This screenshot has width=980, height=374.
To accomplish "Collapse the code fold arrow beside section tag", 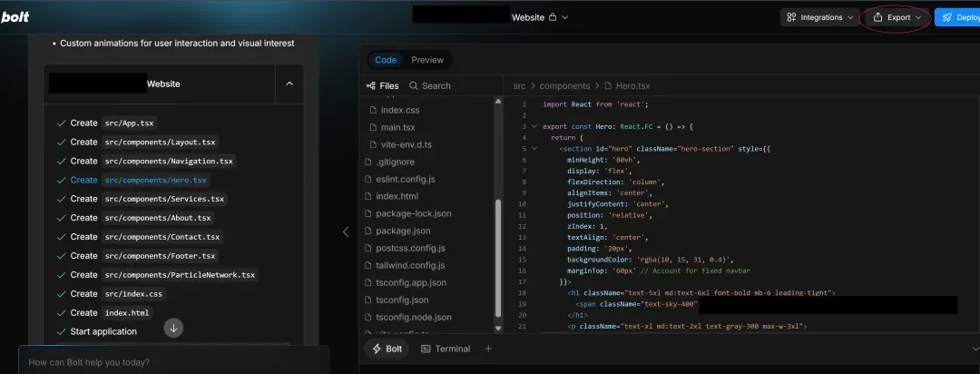I will (x=534, y=149).
